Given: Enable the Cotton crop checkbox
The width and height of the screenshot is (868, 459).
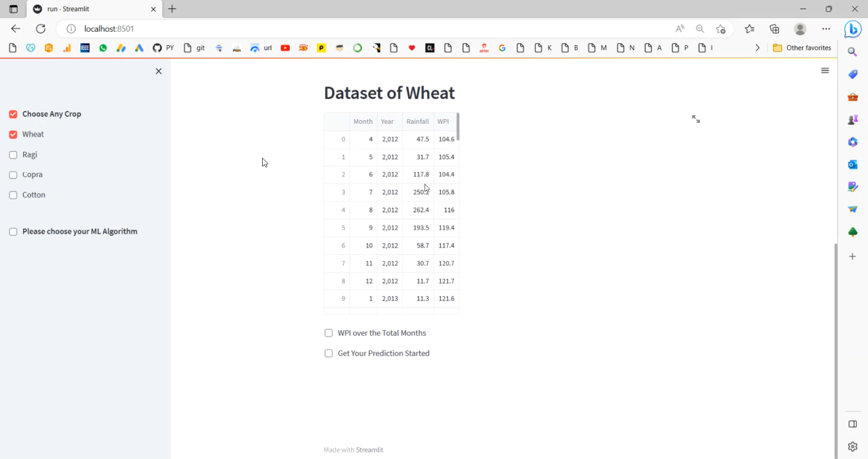Looking at the screenshot, I should tap(13, 195).
